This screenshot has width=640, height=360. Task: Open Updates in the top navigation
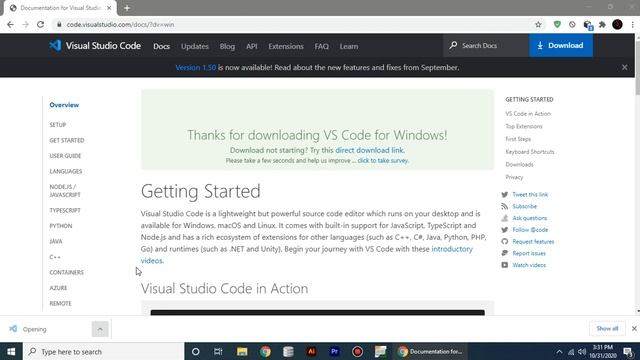(x=195, y=47)
